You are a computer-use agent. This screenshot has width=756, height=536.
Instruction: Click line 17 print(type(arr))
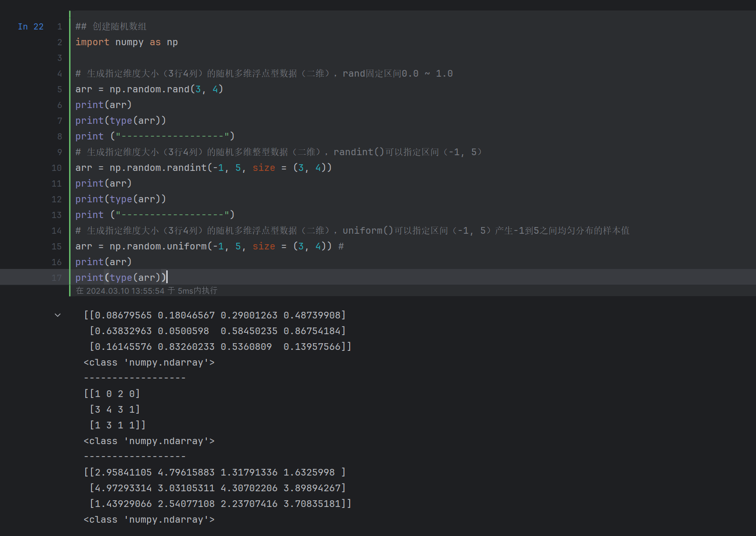pos(121,278)
